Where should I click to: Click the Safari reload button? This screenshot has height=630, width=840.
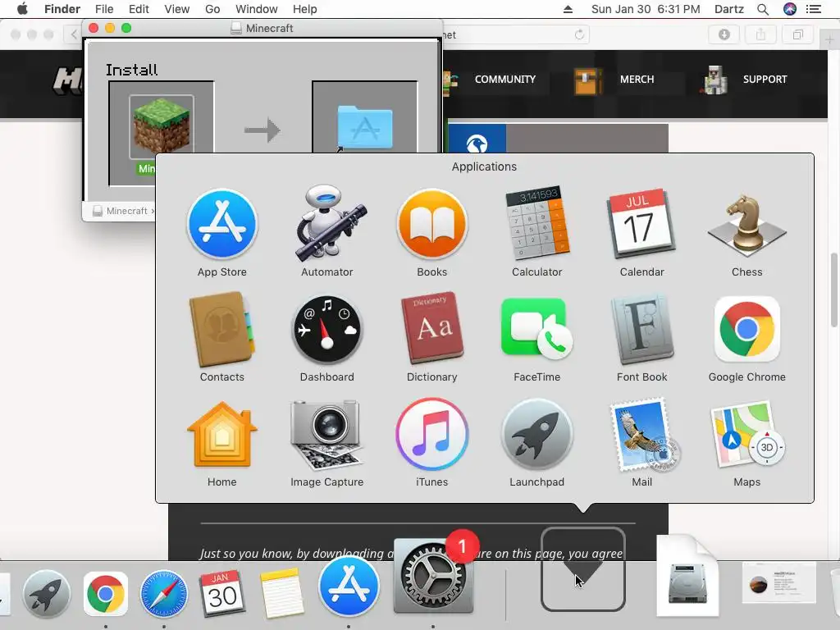point(579,34)
